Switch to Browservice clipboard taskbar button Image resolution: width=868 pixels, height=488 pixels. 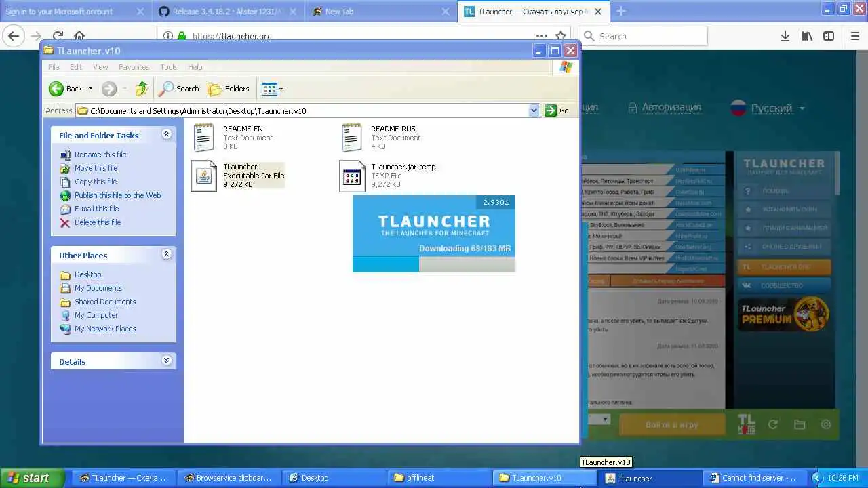click(229, 478)
